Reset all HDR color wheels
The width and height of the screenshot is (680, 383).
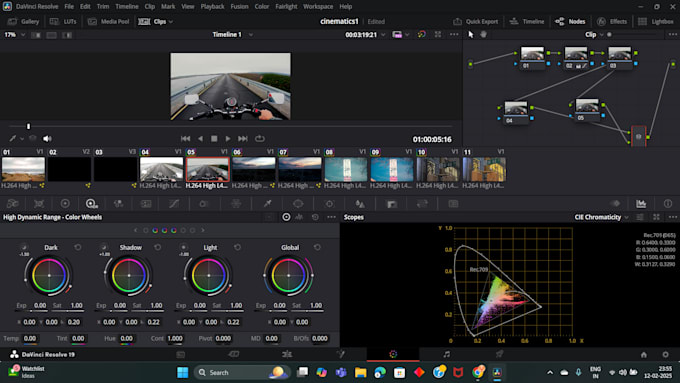(x=315, y=217)
